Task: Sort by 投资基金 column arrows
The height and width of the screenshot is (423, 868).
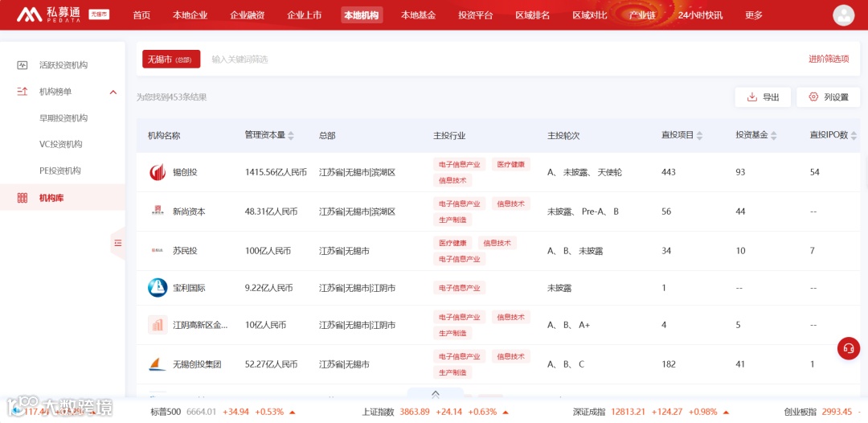Action: point(773,136)
